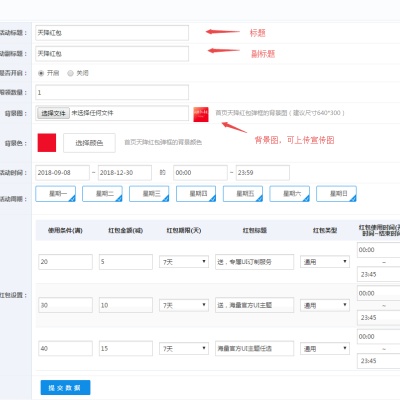This screenshot has height=400, width=400.
Task: Click the activity start time field 00:00
Action: click(x=200, y=173)
